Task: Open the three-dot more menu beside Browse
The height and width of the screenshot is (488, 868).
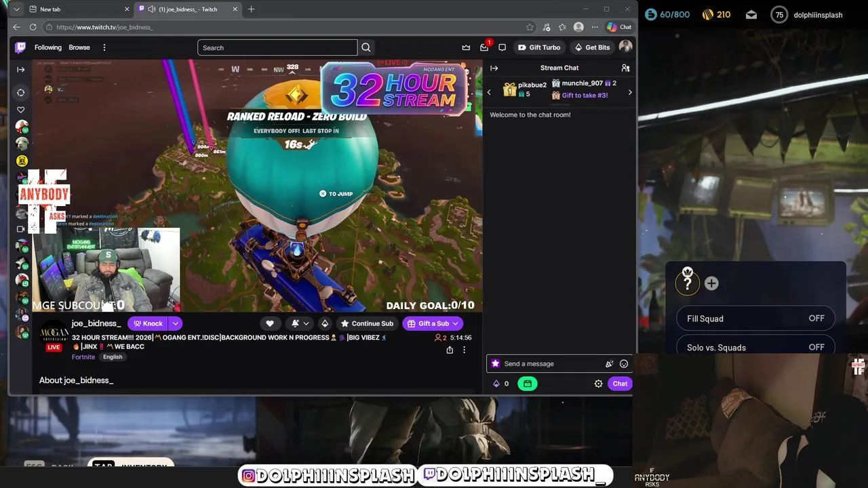Action: pos(104,47)
